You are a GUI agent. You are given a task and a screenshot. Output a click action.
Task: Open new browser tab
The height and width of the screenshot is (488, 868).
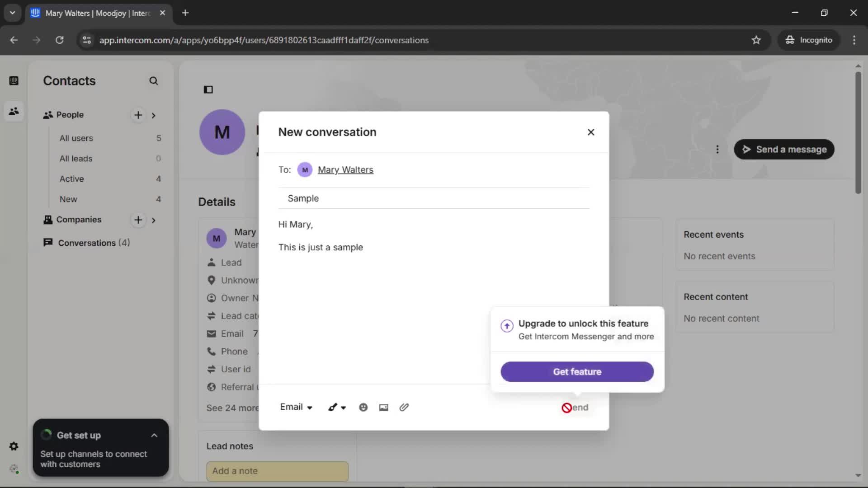[x=185, y=13]
